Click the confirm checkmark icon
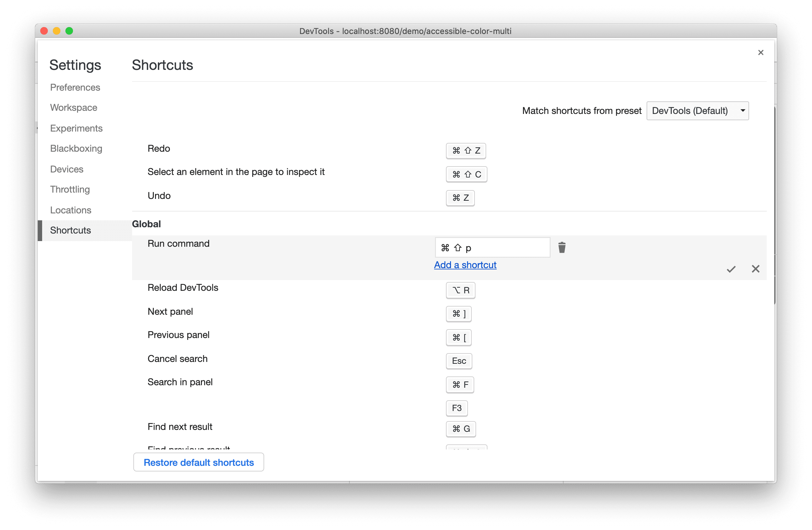812x530 pixels. click(731, 268)
